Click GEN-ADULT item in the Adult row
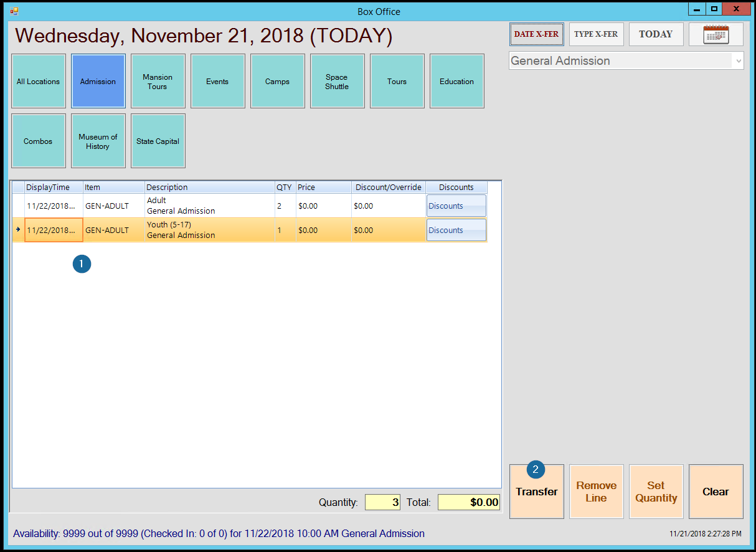This screenshot has height=552, width=756. pyautogui.click(x=114, y=206)
